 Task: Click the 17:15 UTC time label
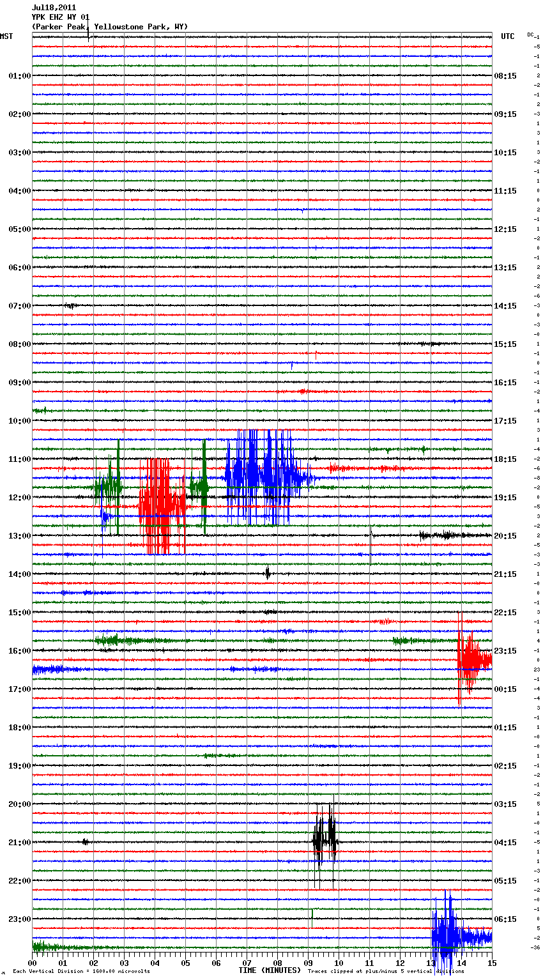point(505,421)
